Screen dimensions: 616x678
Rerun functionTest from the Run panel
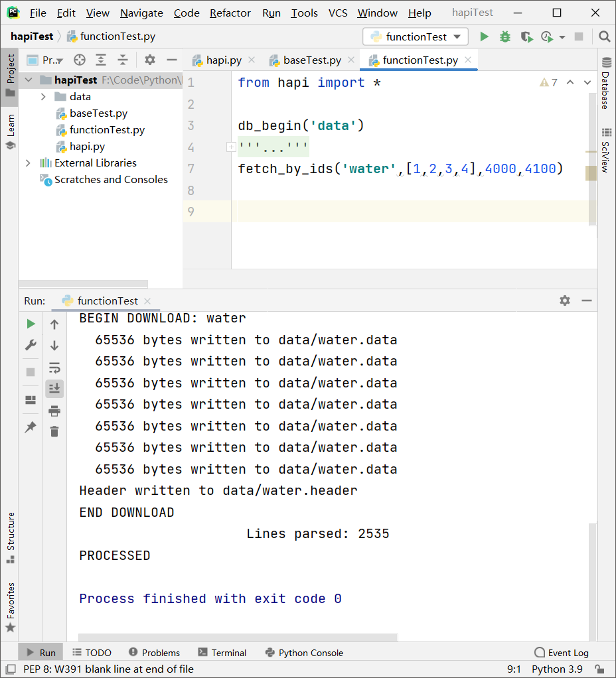click(30, 324)
